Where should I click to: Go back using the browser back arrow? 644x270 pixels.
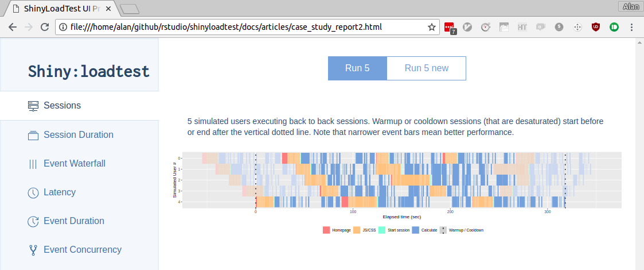13,27
